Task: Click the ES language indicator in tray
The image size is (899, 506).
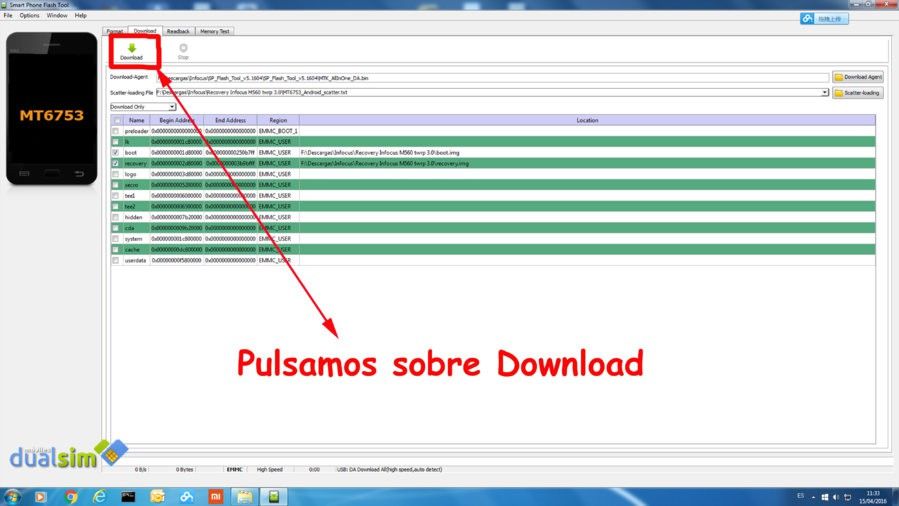Action: (x=800, y=496)
